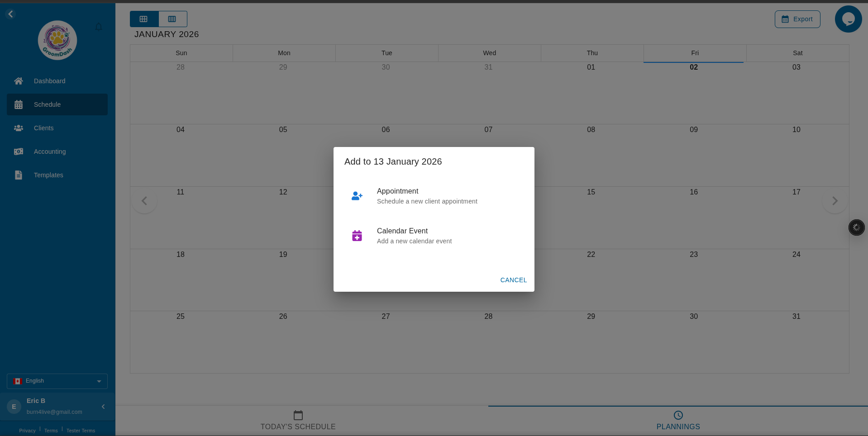Open the chat bubble in top-right corner
The height and width of the screenshot is (436, 868).
click(848, 19)
